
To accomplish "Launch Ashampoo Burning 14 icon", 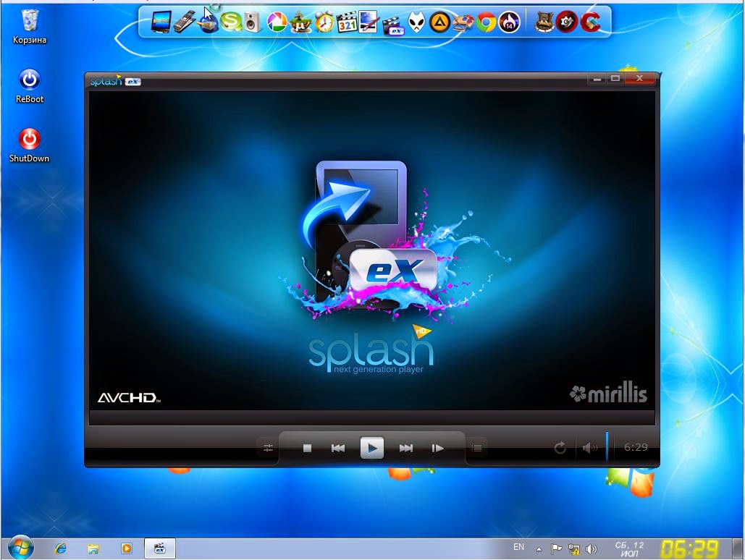I will pos(509,22).
